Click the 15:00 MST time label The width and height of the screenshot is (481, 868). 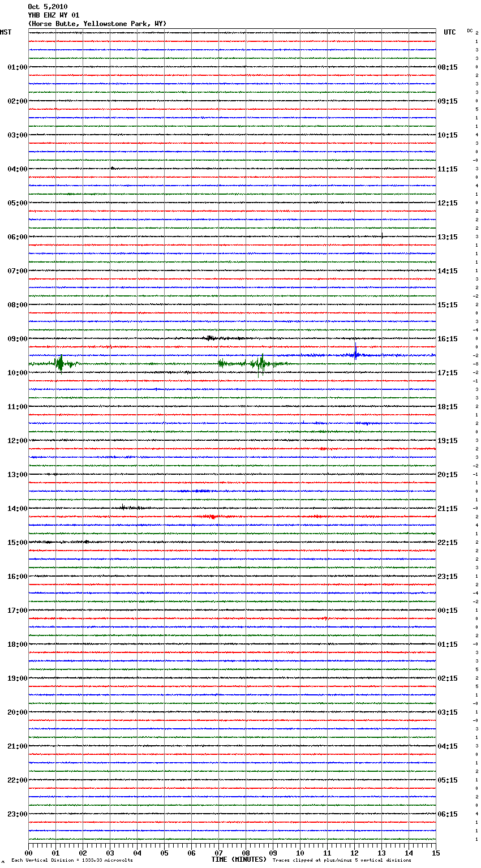click(x=18, y=543)
